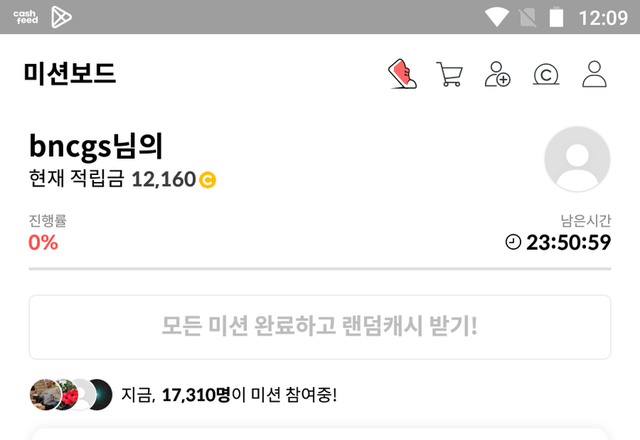Click the 모든 미션 완료하고 랜덤캐시 받기 button
The image size is (640, 440).
pyautogui.click(x=320, y=327)
